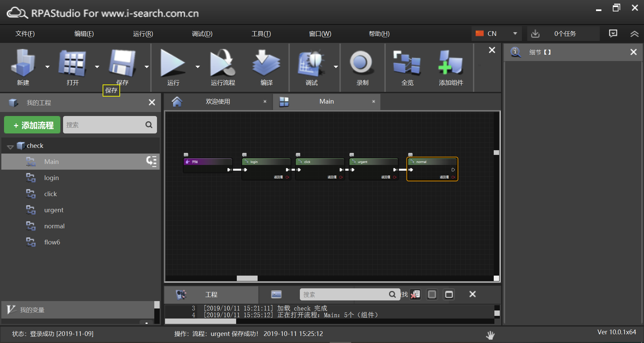
Task: Switch to the 欢迎使用 tab
Action: click(x=218, y=102)
